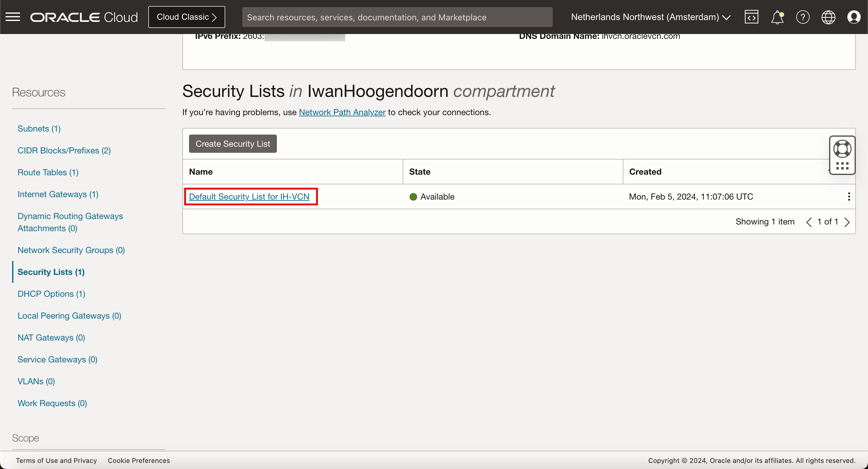Open Default Security List for IH-VCN
The image size is (868, 469).
click(249, 197)
